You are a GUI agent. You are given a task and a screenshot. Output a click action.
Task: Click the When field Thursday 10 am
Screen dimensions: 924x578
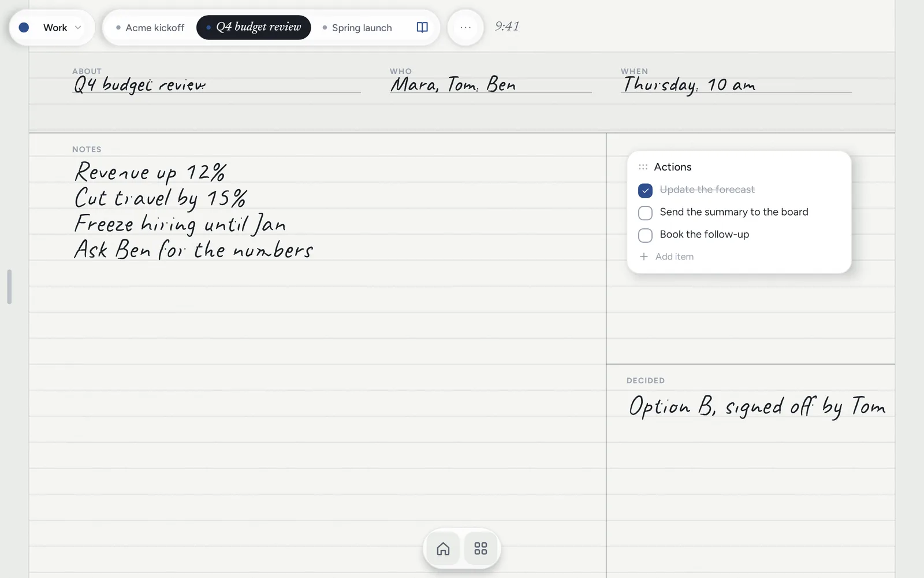coord(736,84)
